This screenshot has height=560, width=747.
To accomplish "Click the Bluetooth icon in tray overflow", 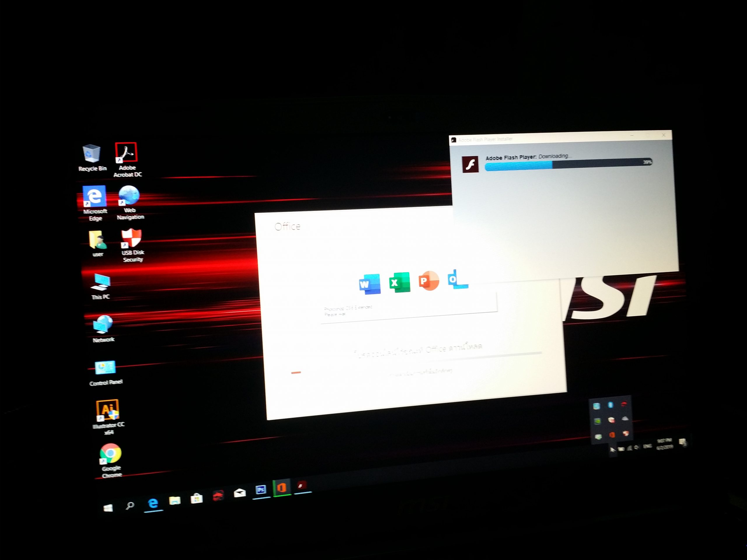I will [x=610, y=405].
